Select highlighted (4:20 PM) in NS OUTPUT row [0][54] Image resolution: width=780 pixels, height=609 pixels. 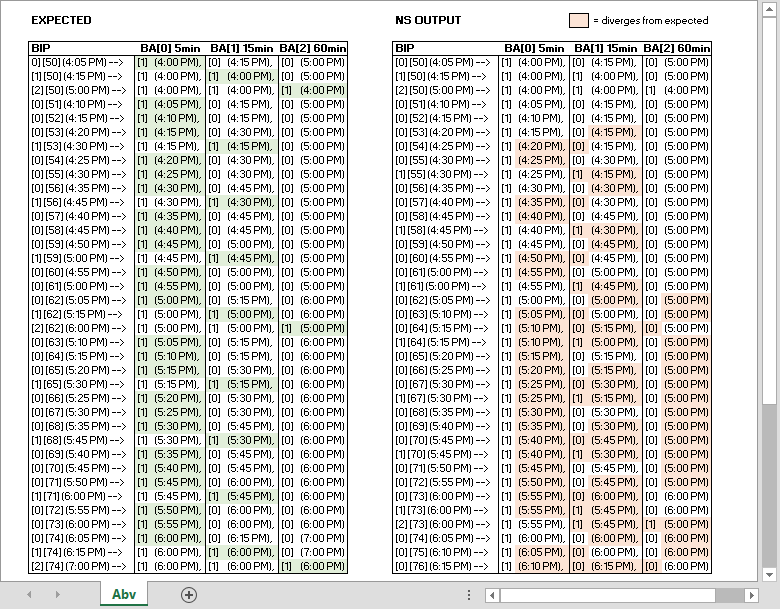point(541,146)
